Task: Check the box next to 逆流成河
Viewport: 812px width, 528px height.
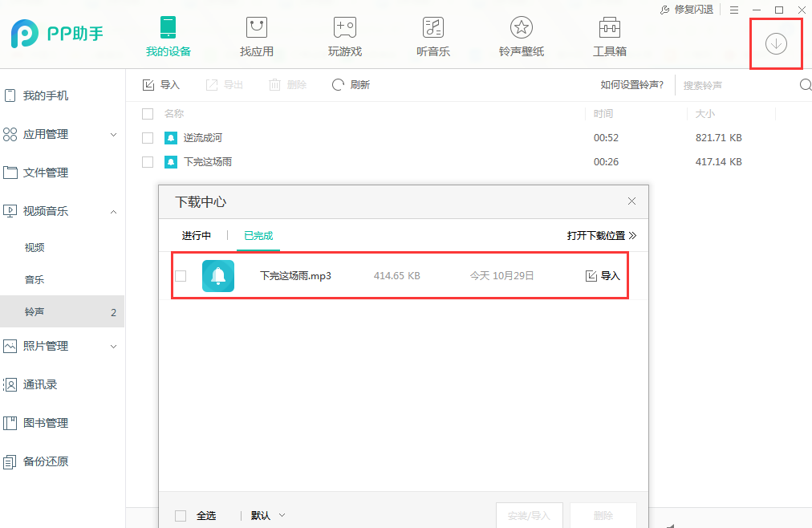Action: click(148, 137)
